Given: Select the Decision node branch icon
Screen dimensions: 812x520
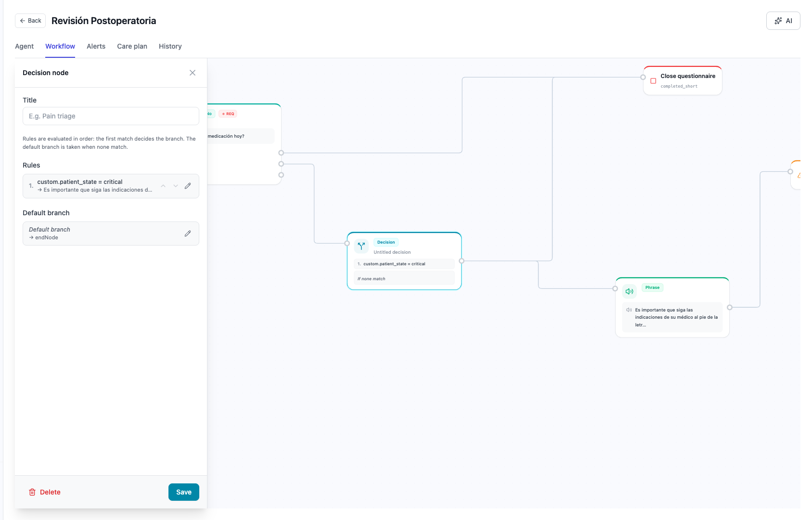Looking at the screenshot, I should 361,246.
